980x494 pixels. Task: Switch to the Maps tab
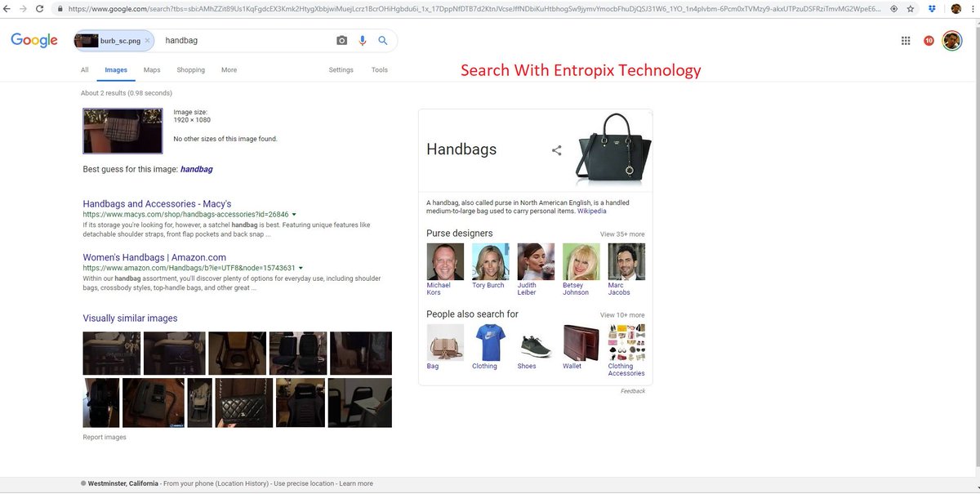pos(152,70)
